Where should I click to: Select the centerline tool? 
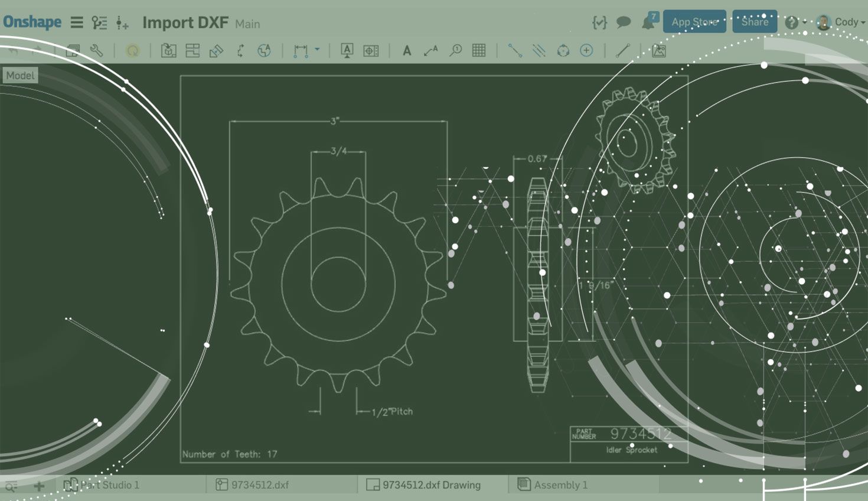515,51
